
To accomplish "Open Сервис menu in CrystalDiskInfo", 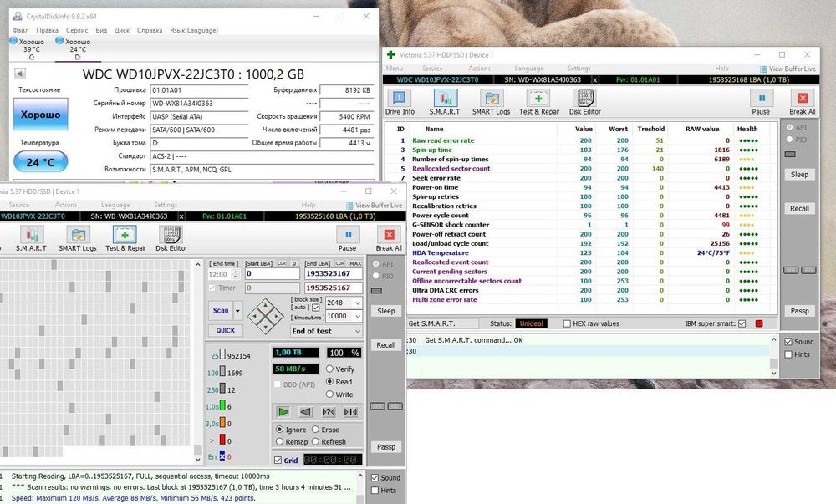I will tap(77, 30).
